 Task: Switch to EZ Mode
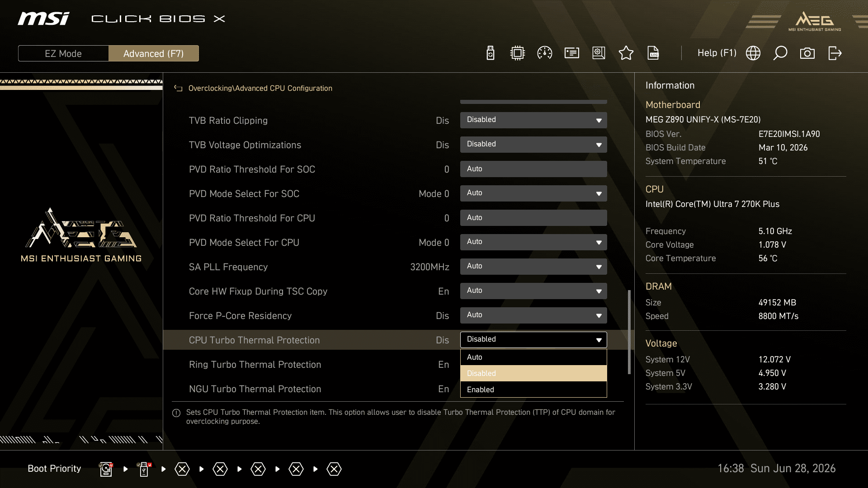63,53
